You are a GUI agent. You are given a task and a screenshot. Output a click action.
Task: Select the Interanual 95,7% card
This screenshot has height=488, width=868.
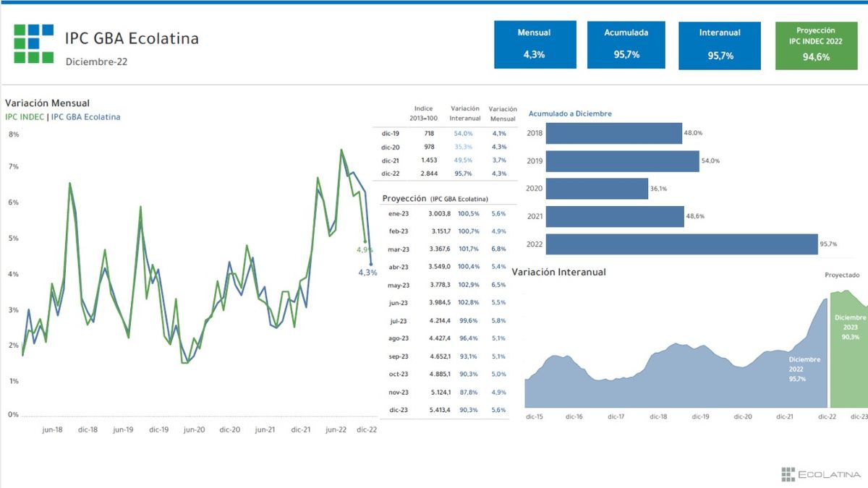click(720, 45)
